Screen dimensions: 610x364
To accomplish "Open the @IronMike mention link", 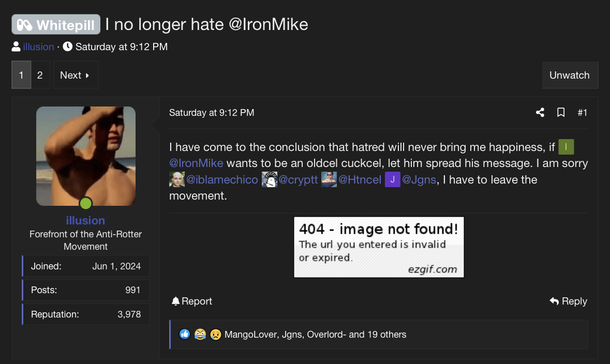I will point(196,163).
